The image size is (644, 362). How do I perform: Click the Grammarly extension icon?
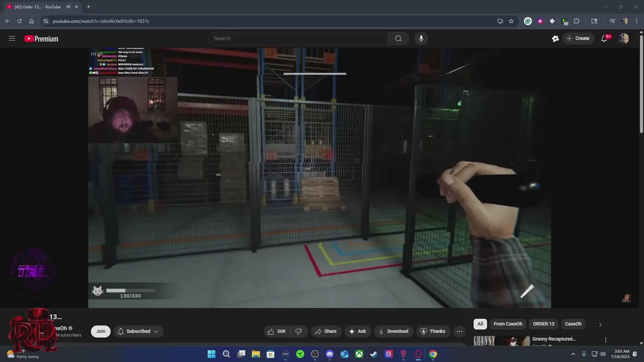528,21
